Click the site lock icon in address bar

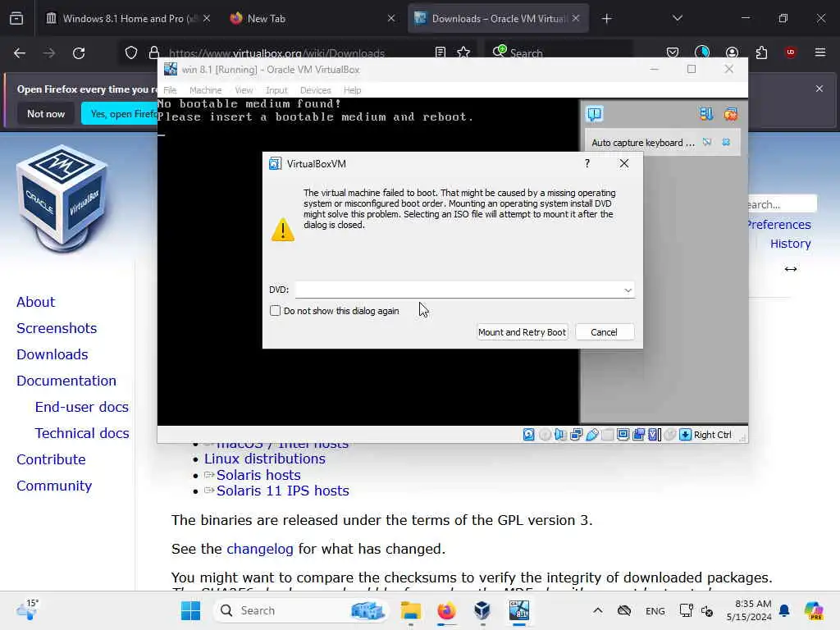tap(154, 53)
